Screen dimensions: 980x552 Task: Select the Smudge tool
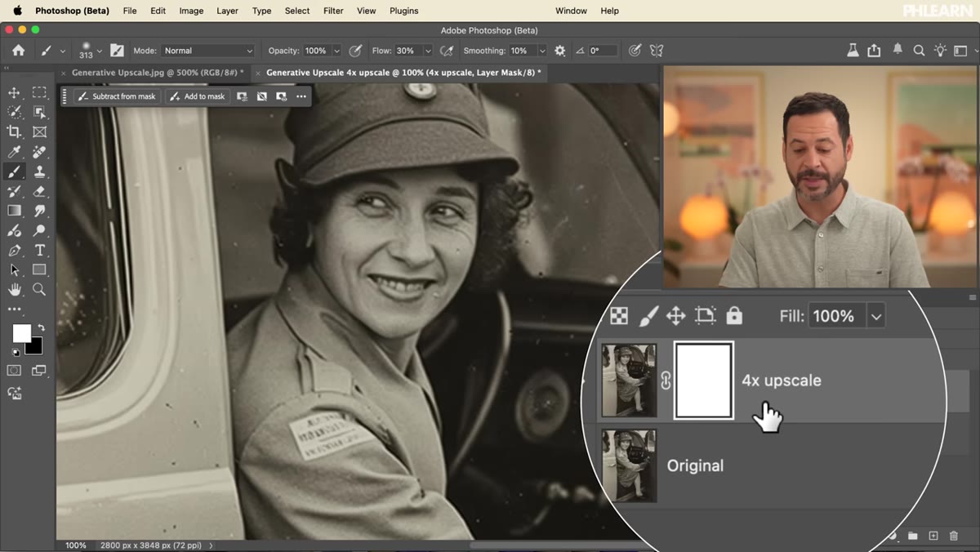(39, 211)
